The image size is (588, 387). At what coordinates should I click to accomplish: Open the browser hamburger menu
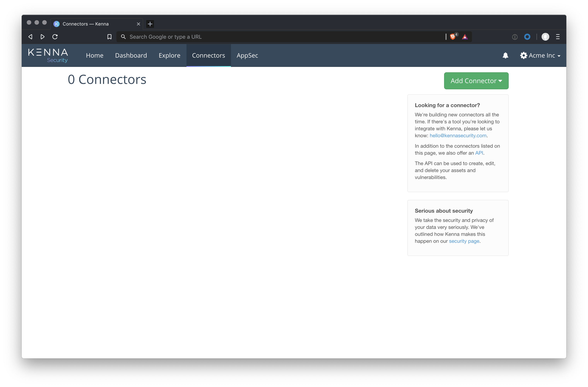pyautogui.click(x=558, y=37)
